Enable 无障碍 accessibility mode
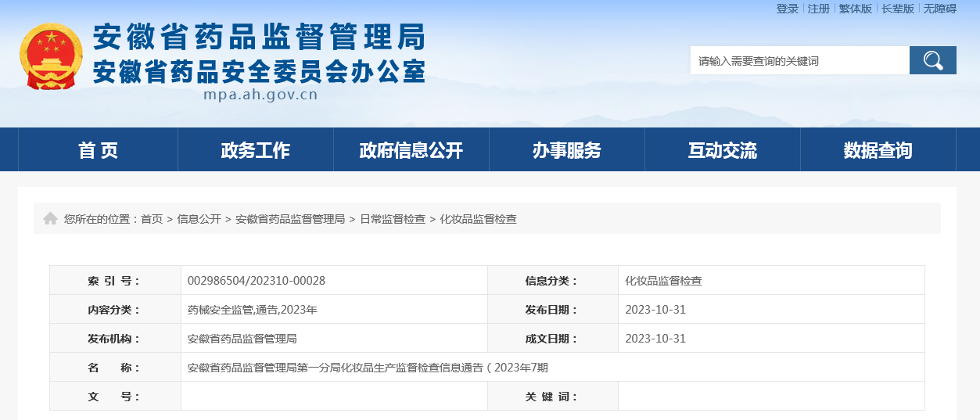The width and height of the screenshot is (980, 420). point(939,9)
